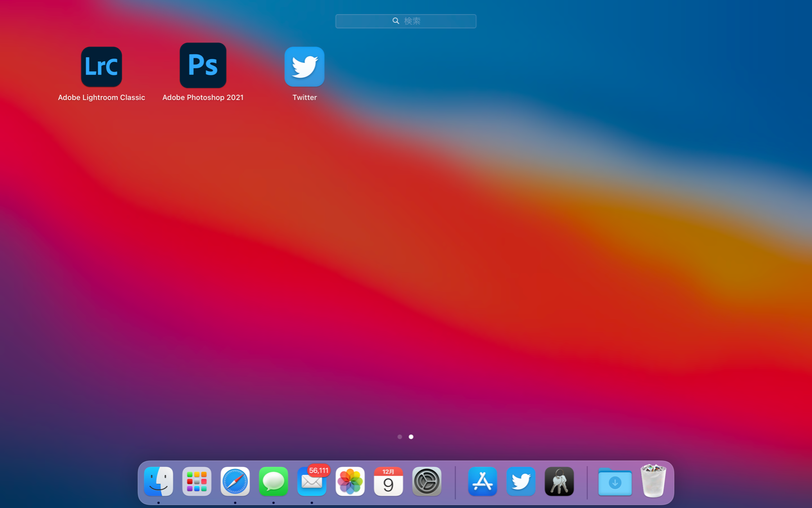This screenshot has height=508, width=812.
Task: Open Adobe Photoshop 2021 app icon
Action: click(x=203, y=65)
